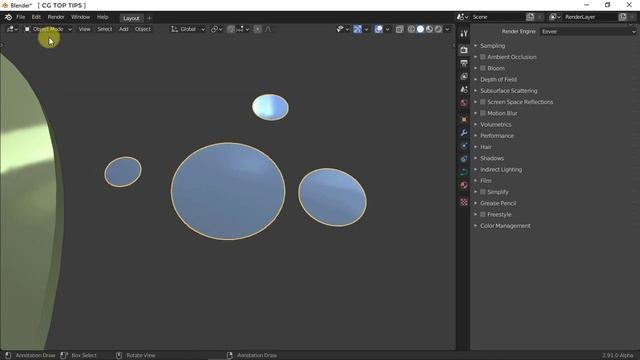The image size is (640, 360).
Task: Enable Ambient Occlusion checkbox
Action: point(483,57)
